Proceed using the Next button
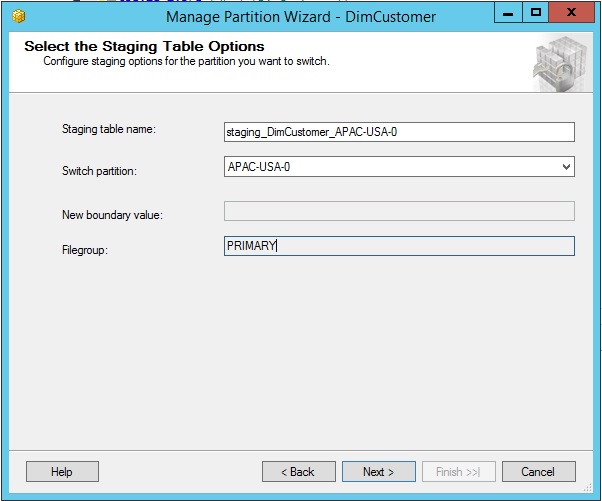 379,471
